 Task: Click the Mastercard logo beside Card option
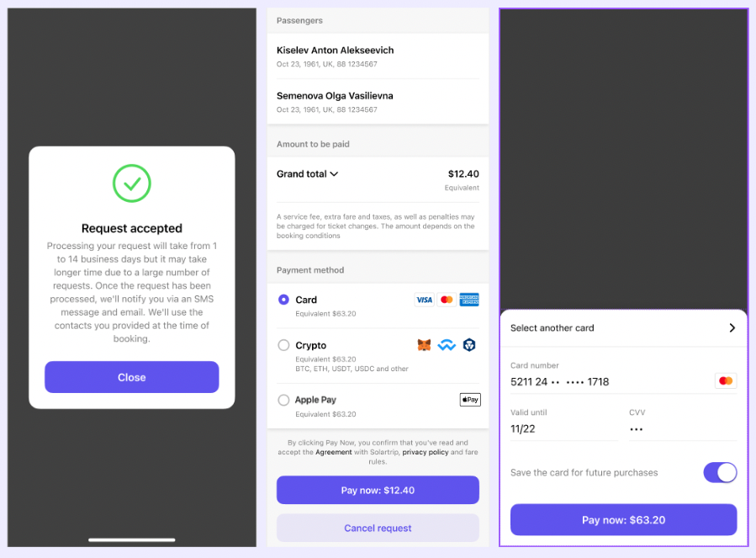pos(447,300)
